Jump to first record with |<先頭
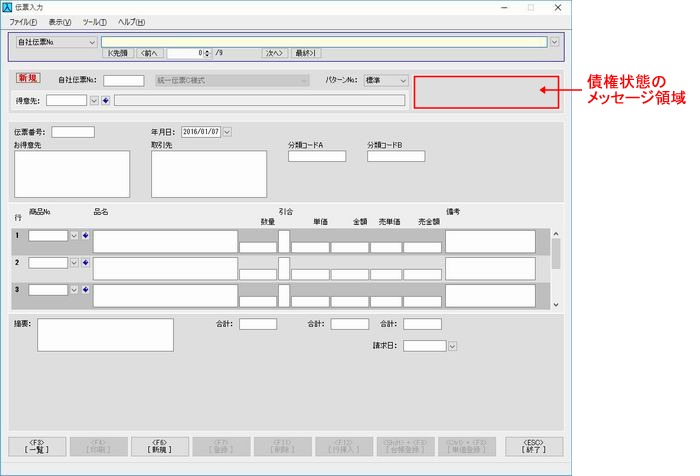Viewport: 700px width, 476px height. [x=119, y=53]
